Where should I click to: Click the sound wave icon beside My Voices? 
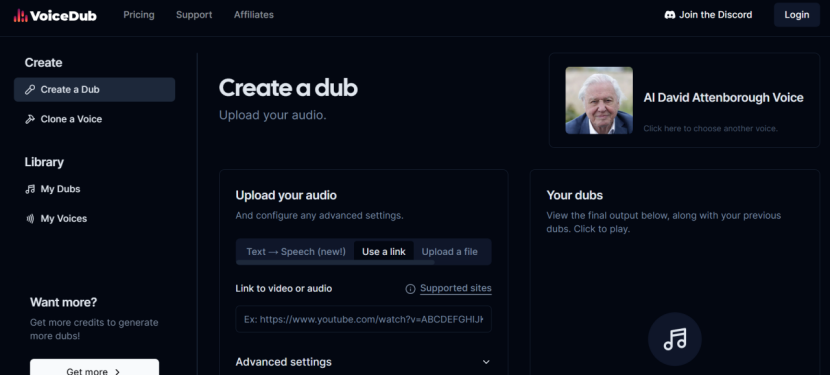click(x=30, y=219)
